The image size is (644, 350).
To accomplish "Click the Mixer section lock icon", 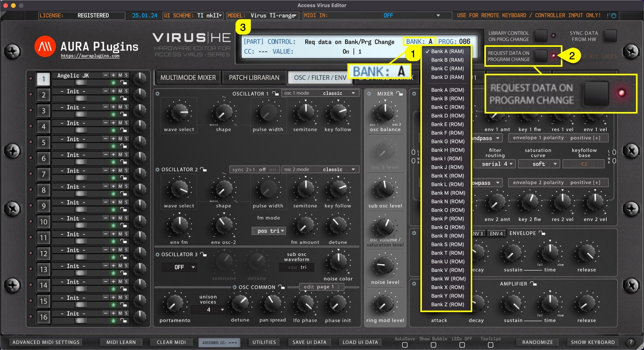I will pos(399,94).
